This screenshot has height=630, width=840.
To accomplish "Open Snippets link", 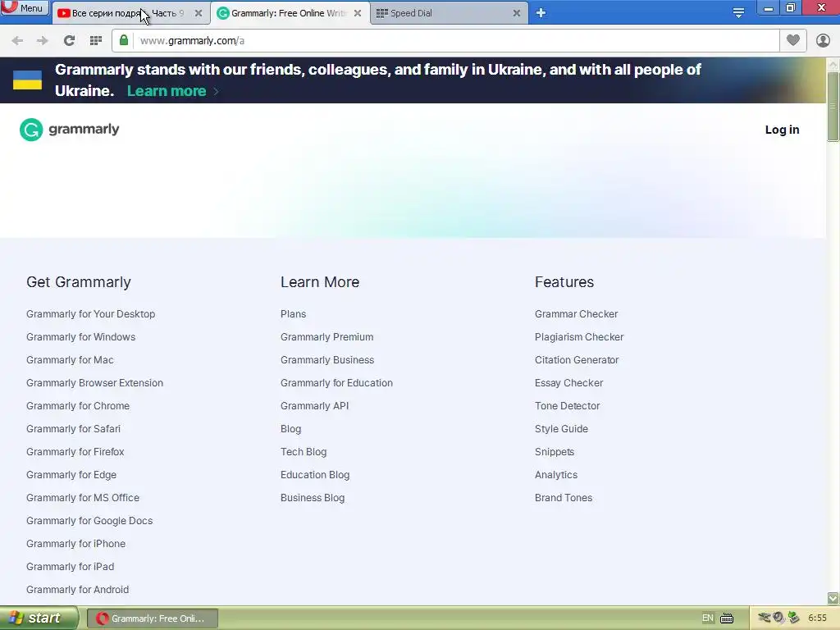I will click(555, 452).
